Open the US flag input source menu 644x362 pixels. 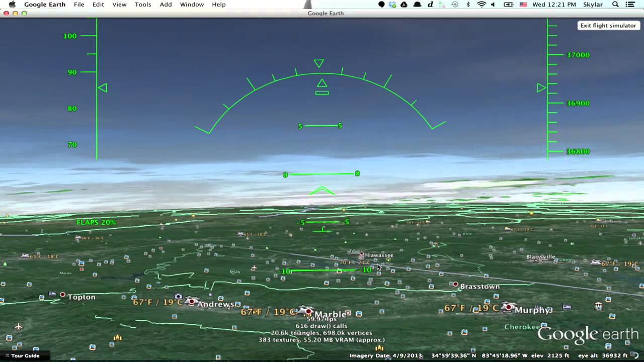click(x=523, y=5)
